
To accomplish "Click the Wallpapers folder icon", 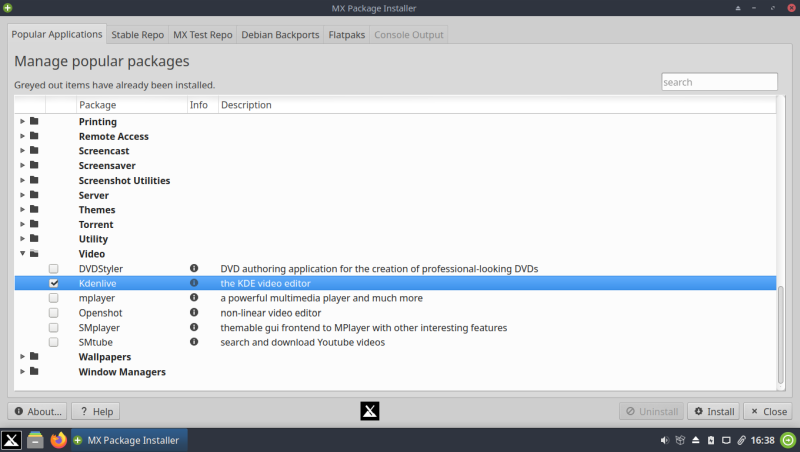I will (x=34, y=357).
